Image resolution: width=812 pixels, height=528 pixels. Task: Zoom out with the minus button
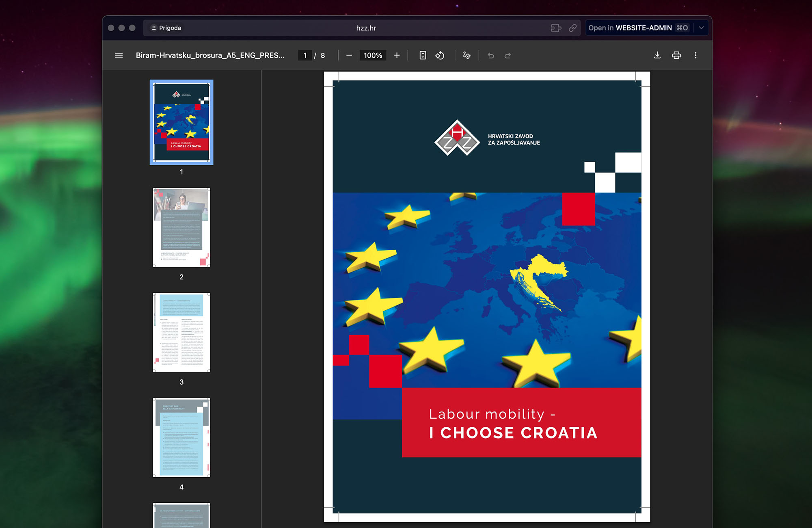coord(349,55)
